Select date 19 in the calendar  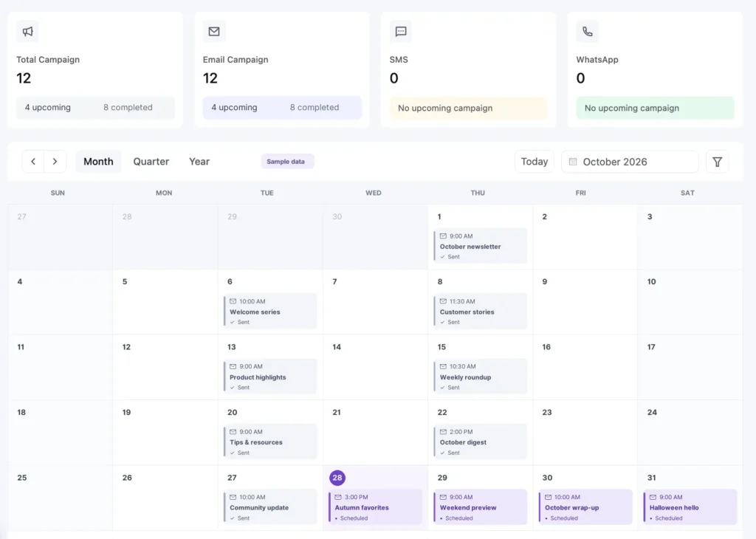tap(126, 413)
